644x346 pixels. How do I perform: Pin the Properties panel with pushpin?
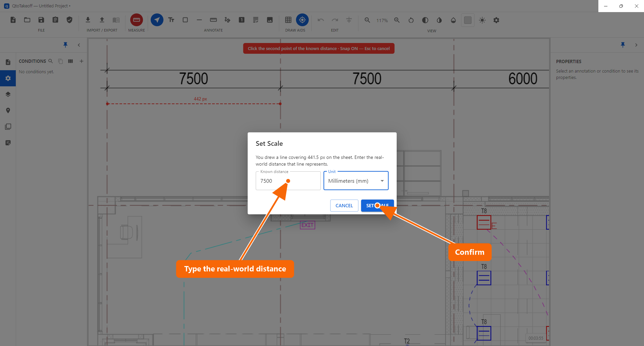coord(623,45)
